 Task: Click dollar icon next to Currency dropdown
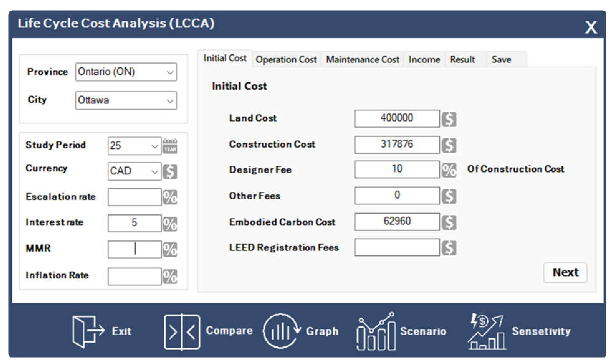[170, 171]
